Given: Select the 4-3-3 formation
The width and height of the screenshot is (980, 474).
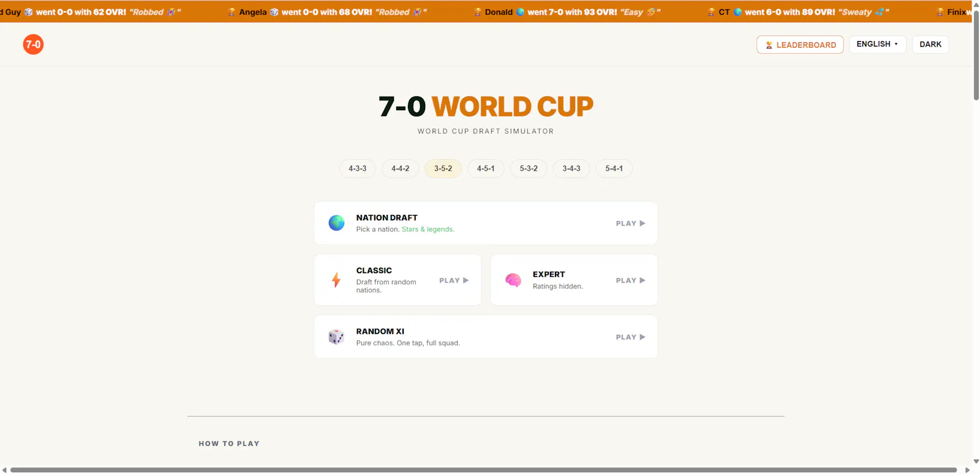Looking at the screenshot, I should coord(358,168).
